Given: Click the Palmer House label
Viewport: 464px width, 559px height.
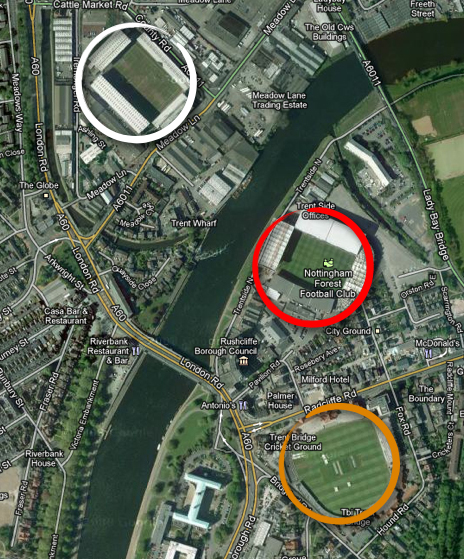Looking at the screenshot, I should [x=280, y=400].
